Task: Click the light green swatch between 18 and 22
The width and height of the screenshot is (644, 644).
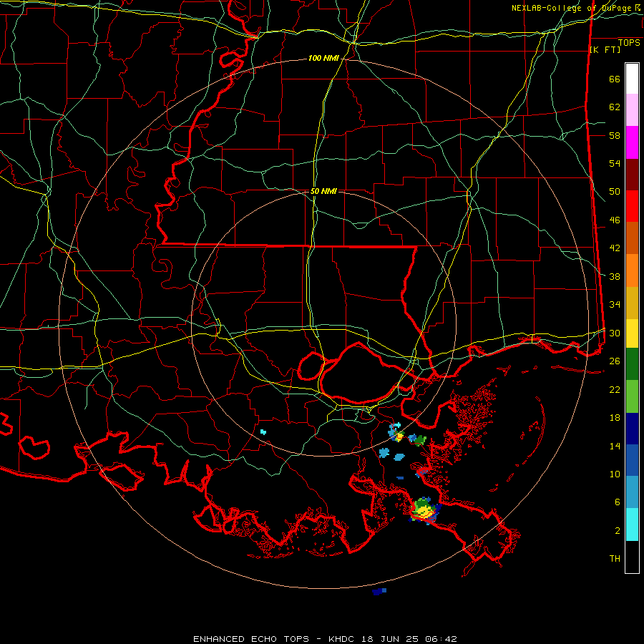Action: tap(632, 396)
